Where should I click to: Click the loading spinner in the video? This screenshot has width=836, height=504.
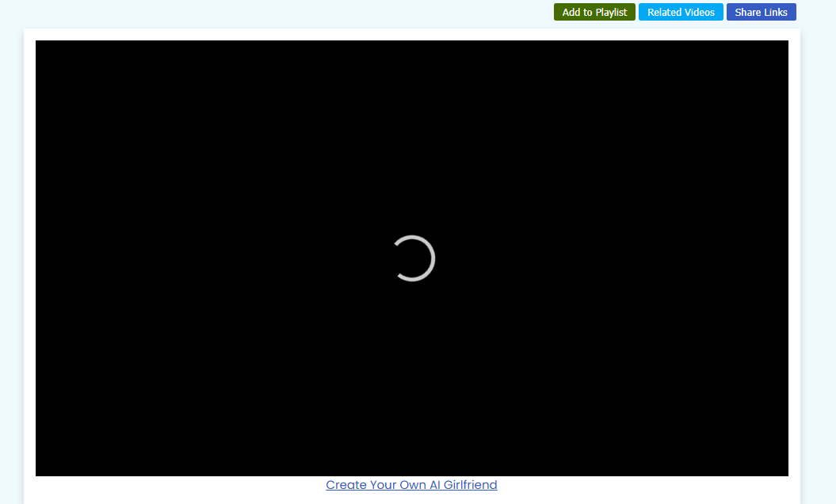point(414,258)
